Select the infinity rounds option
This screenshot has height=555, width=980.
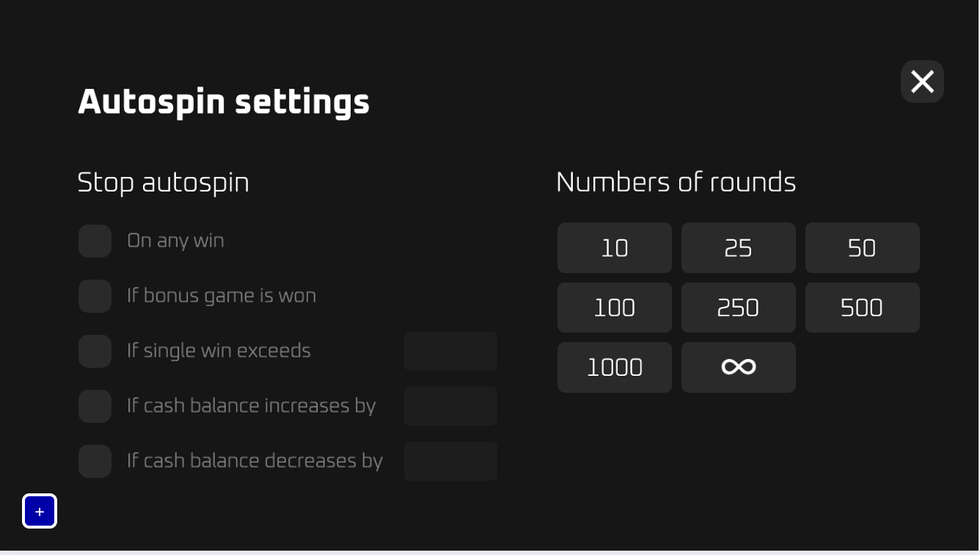(x=738, y=367)
